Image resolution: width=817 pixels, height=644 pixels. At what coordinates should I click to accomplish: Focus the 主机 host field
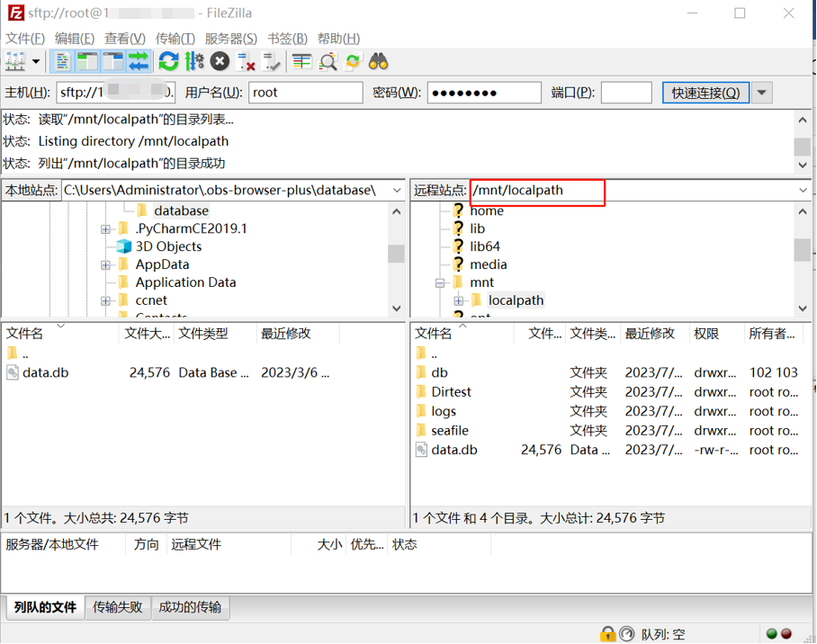[x=116, y=93]
